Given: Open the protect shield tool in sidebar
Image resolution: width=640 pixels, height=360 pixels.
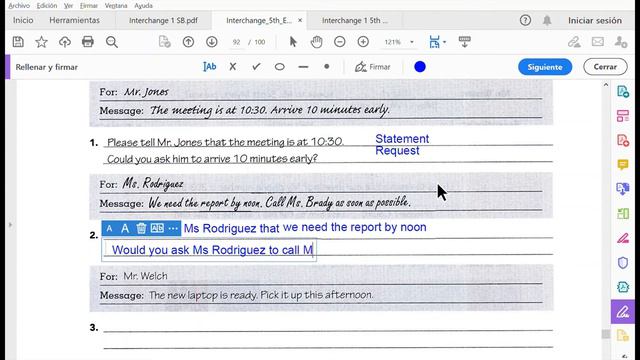Looking at the screenshot, I should click(622, 263).
